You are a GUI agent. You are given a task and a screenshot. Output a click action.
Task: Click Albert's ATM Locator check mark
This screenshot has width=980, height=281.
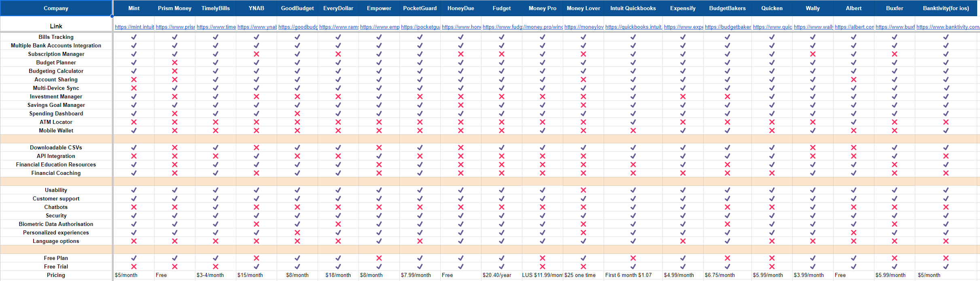(854, 122)
